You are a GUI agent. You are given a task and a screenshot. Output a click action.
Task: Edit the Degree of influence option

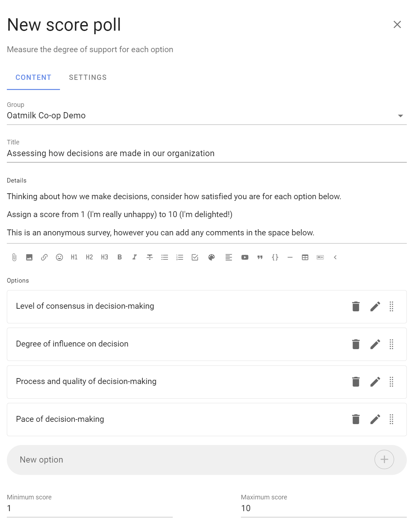[375, 344]
